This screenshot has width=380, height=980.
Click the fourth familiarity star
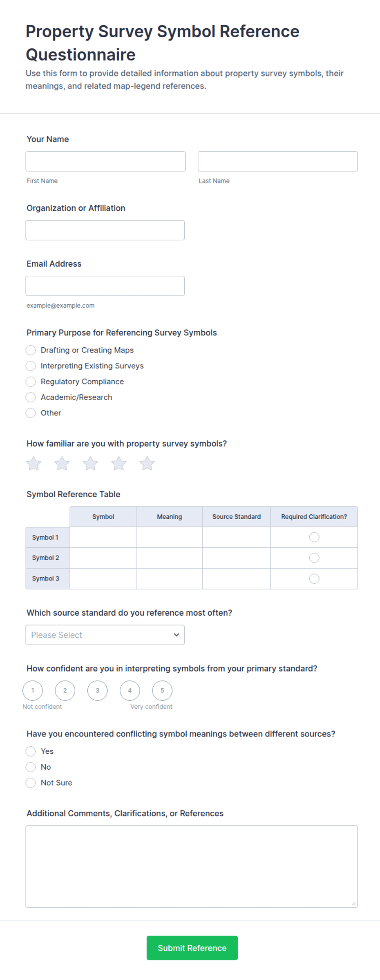(x=119, y=464)
